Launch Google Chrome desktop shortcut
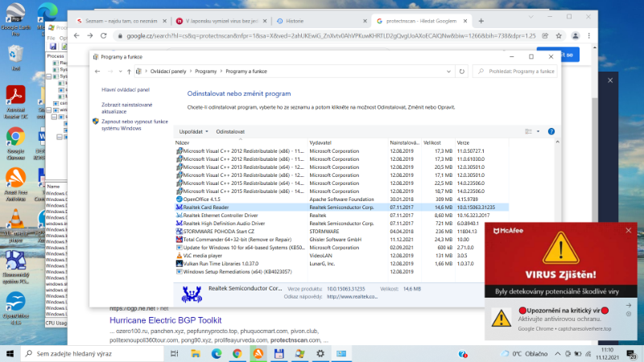 coord(15,143)
